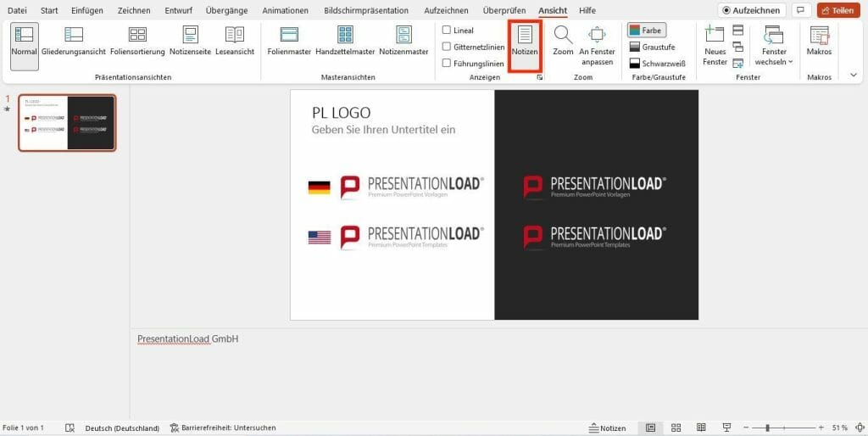Enable the Lineal checkbox
The width and height of the screenshot is (868, 436).
pos(446,30)
